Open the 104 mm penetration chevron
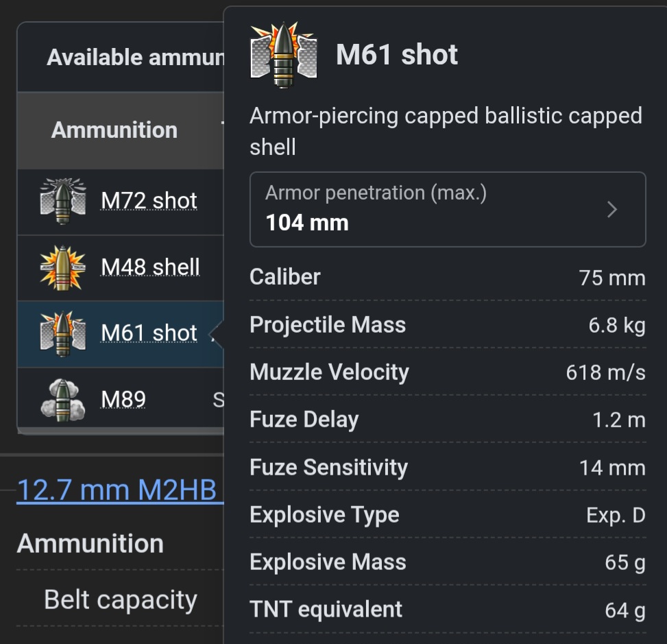 (x=611, y=209)
